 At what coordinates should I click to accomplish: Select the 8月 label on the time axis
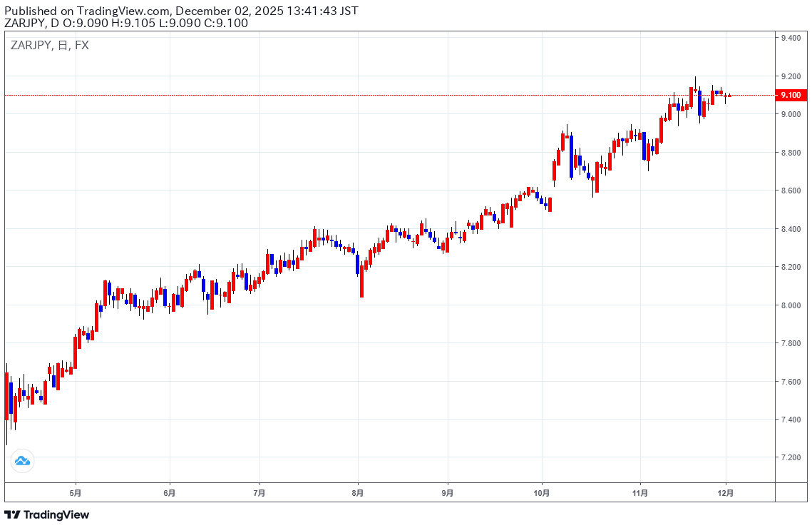358,492
